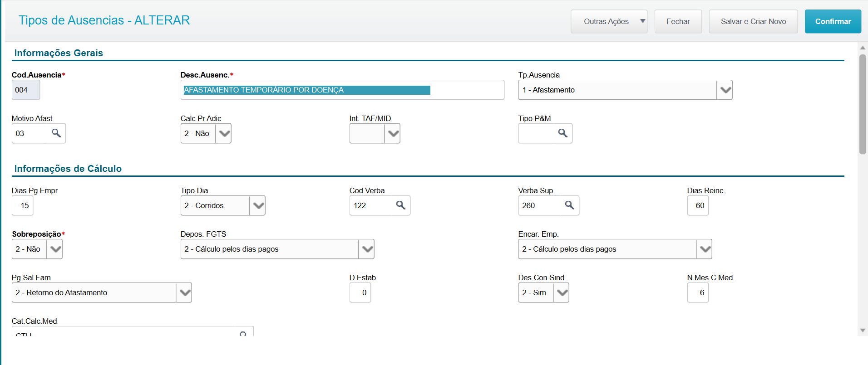Expand the Int. TAF/MID dropdown
Screen dimensions: 868x365
[393, 133]
